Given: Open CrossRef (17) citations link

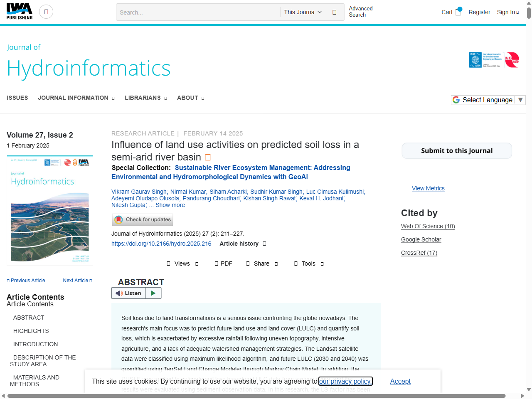Looking at the screenshot, I should pyautogui.click(x=419, y=253).
